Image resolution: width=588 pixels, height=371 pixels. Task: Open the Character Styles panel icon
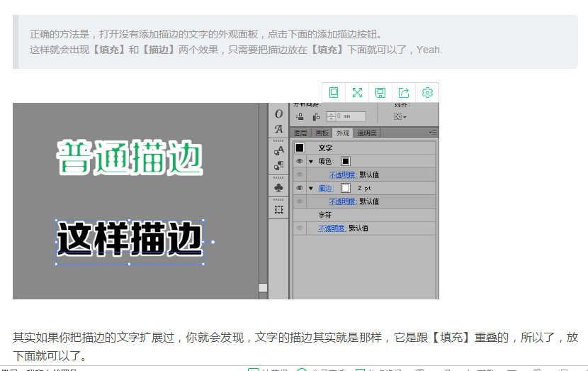pyautogui.click(x=278, y=150)
